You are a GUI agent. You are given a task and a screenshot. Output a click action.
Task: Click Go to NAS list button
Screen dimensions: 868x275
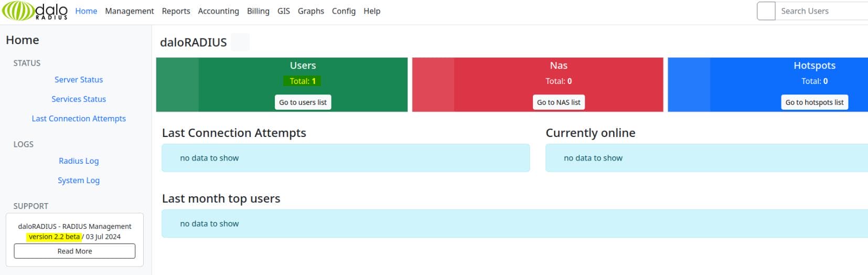(x=559, y=102)
